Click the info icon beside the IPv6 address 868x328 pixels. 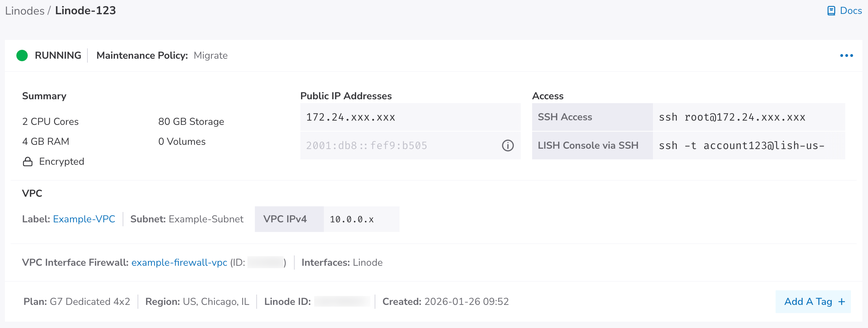[508, 145]
